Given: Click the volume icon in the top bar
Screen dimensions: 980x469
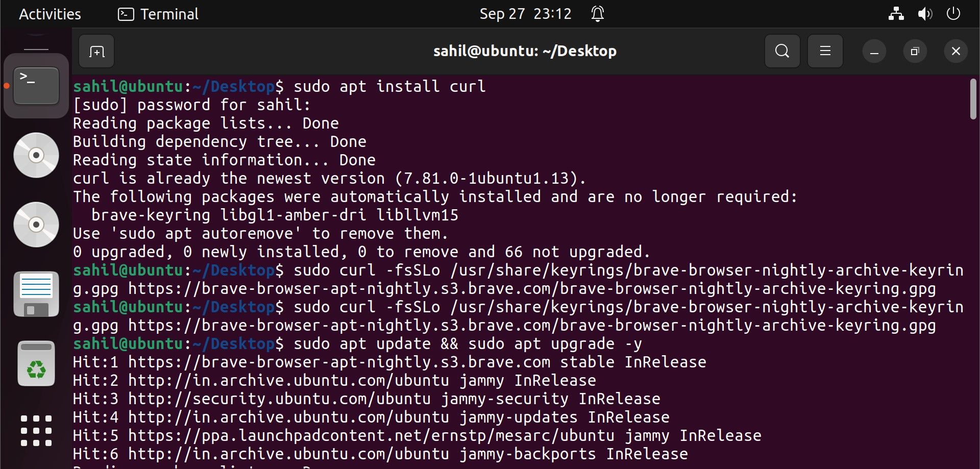Looking at the screenshot, I should tap(924, 14).
